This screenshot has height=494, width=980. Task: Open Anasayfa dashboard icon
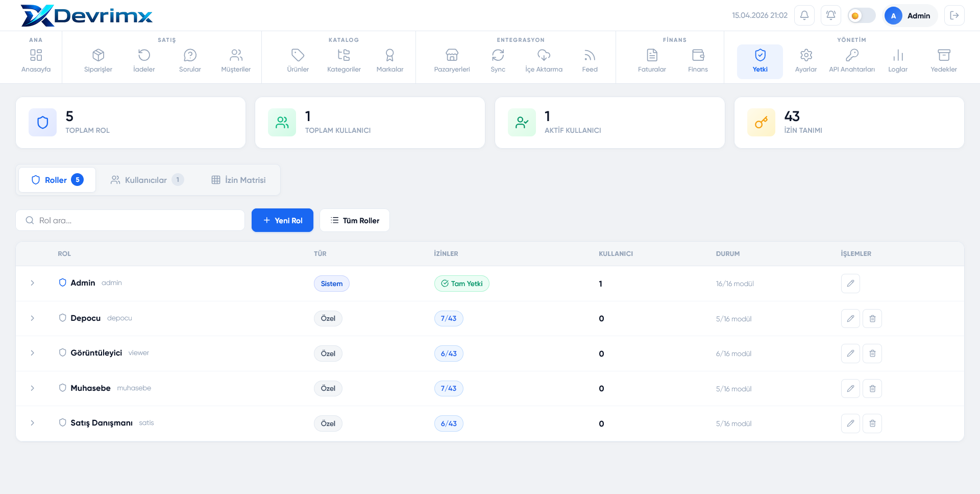(x=36, y=61)
